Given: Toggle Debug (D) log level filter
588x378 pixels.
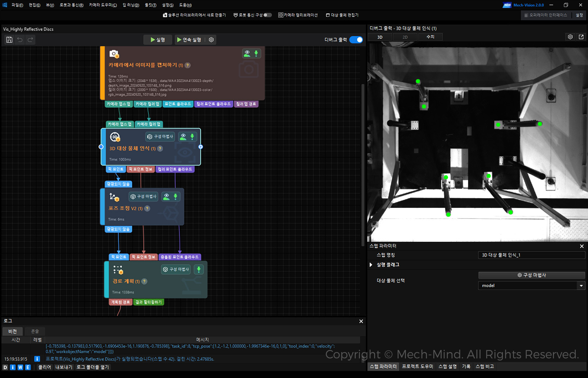Looking at the screenshot, I should [5, 367].
